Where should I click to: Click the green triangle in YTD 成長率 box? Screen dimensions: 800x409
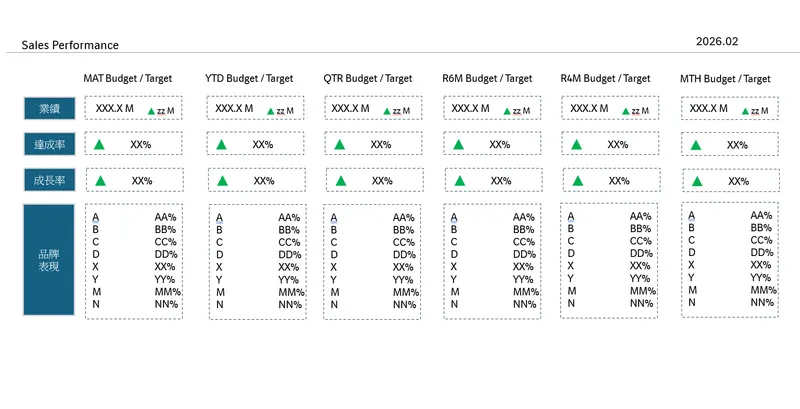(x=220, y=181)
